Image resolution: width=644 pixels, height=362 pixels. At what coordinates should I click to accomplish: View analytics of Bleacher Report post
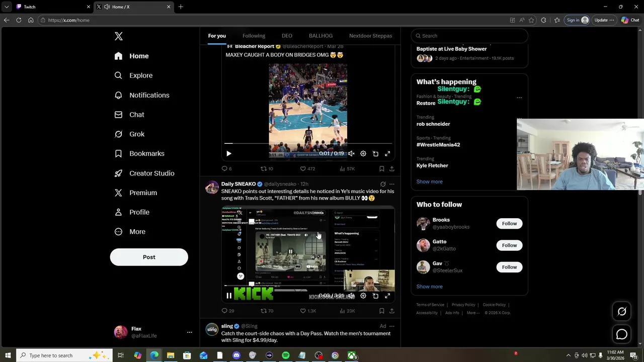point(347,169)
